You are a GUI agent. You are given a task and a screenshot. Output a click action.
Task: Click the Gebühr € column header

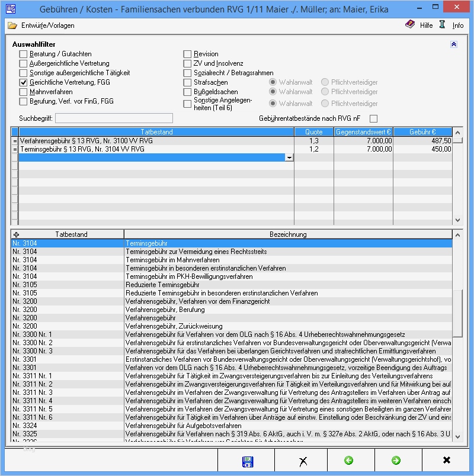(x=422, y=132)
